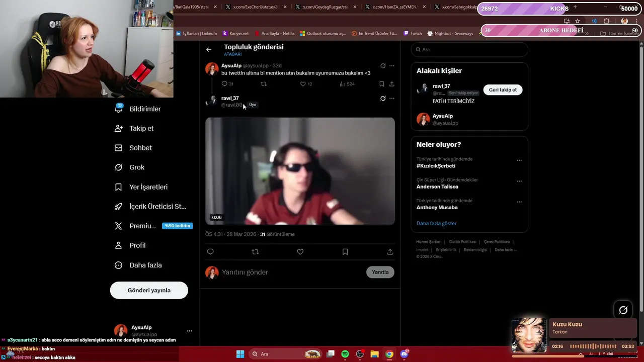Click Daha fazla göster under trends
Screen dimensions: 644x362
pyautogui.click(x=436, y=223)
